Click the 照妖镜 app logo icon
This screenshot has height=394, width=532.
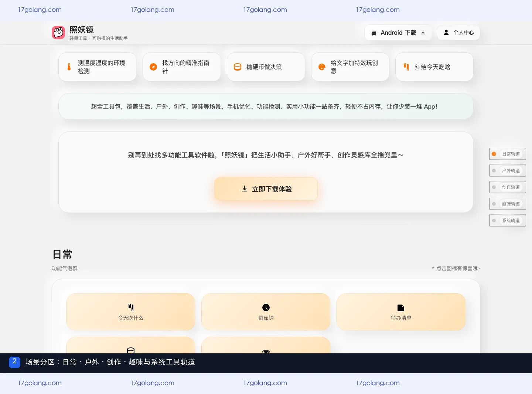[x=58, y=33]
